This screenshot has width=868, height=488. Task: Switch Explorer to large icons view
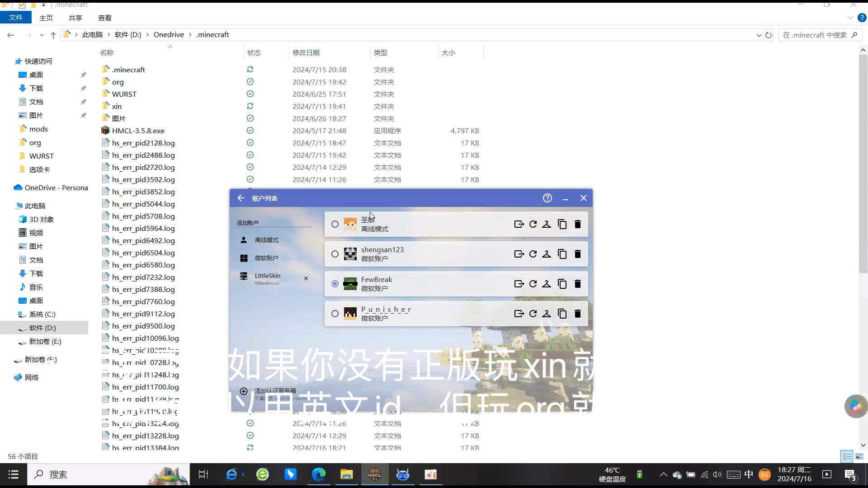point(859,456)
